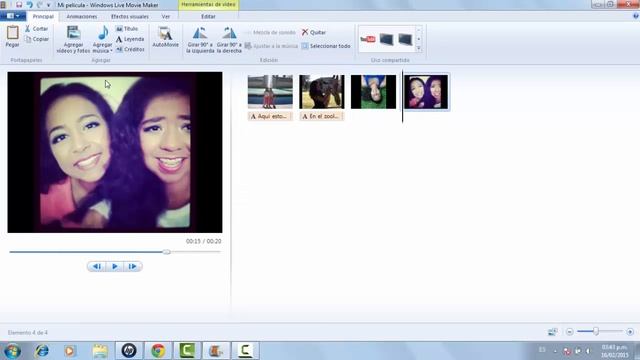The image size is (640, 360).
Task: Open help question mark icon
Action: tap(636, 16)
